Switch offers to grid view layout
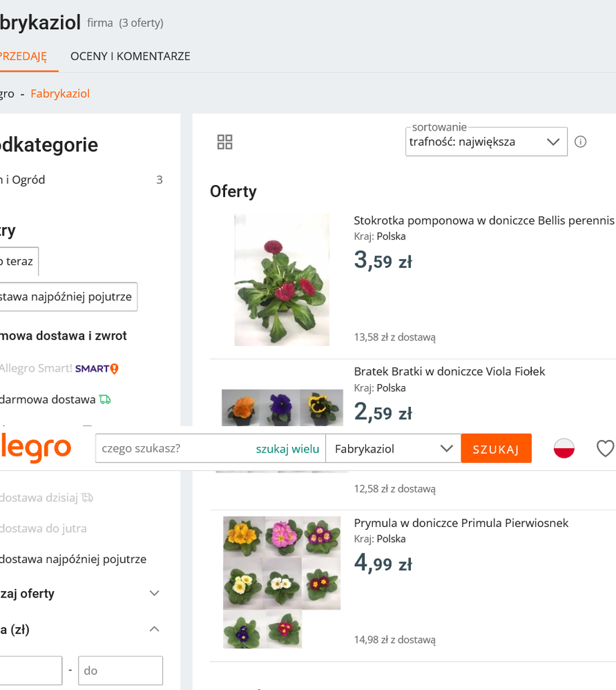Image resolution: width=616 pixels, height=690 pixels. 224,142
